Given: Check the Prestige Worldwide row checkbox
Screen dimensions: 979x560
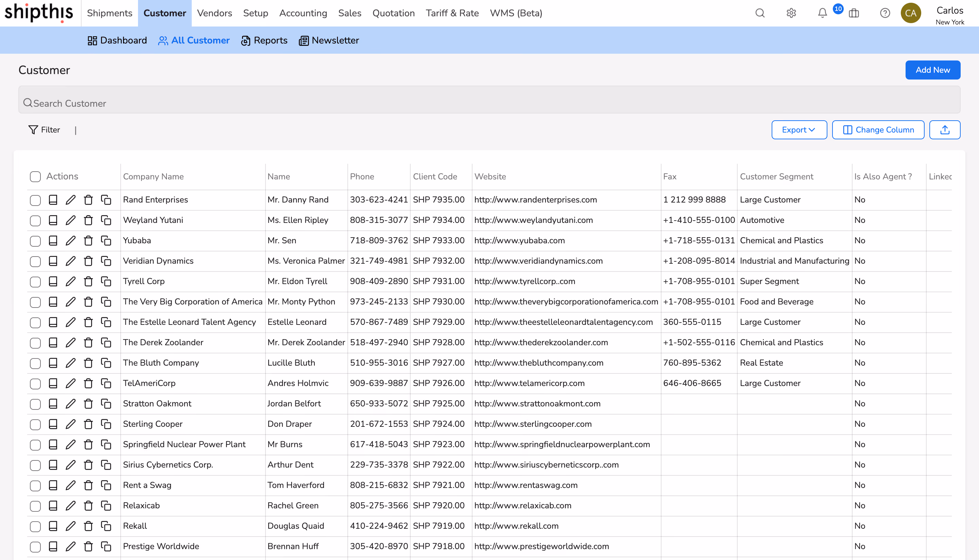Looking at the screenshot, I should (35, 546).
